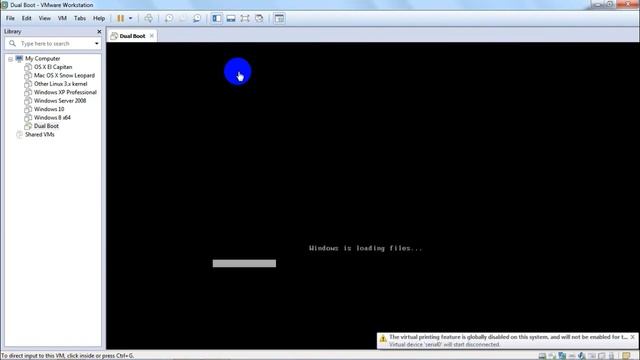The height and width of the screenshot is (360, 640).
Task: Click the Library panel title
Action: tap(13, 31)
